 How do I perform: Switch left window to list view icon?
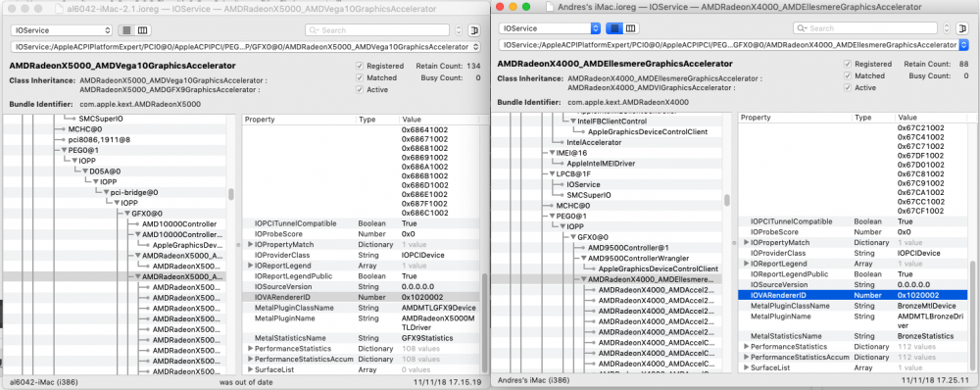(x=125, y=30)
